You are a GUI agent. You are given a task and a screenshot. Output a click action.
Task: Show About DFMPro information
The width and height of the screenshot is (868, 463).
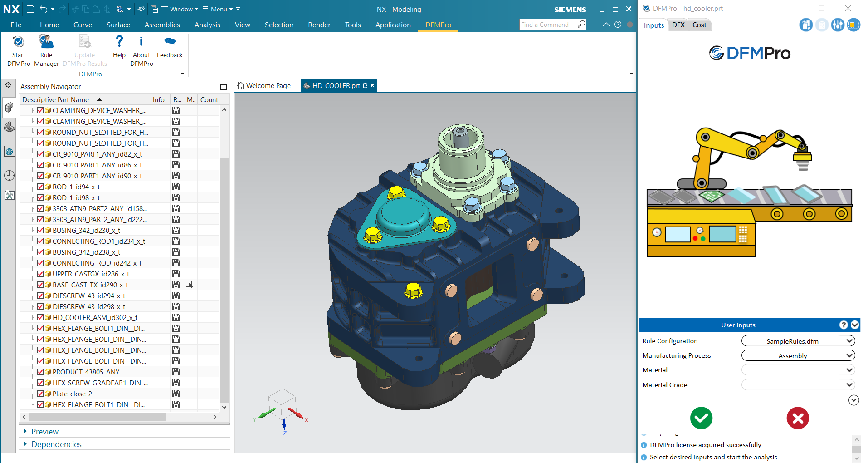coord(141,51)
